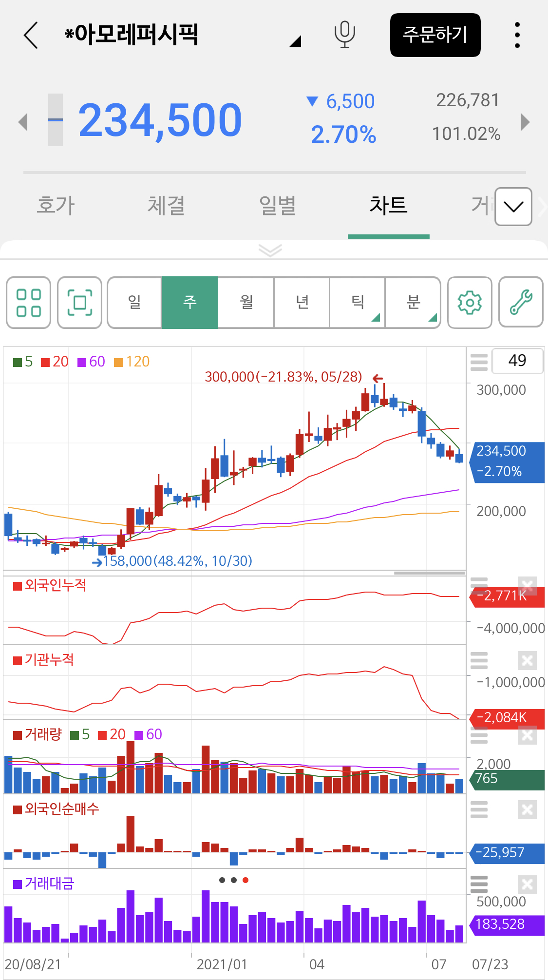Image resolution: width=548 pixels, height=980 pixels.
Task: Tap the 주문하기 order button
Action: click(435, 35)
